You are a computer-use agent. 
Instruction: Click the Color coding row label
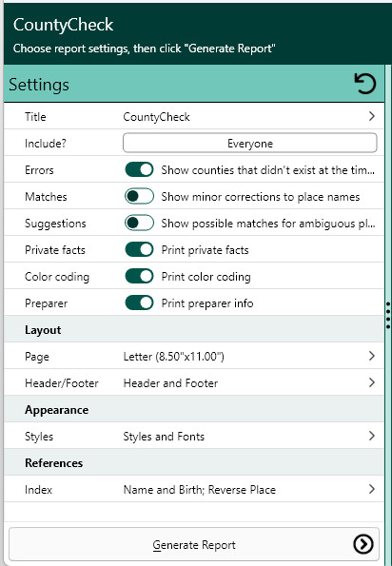point(57,277)
